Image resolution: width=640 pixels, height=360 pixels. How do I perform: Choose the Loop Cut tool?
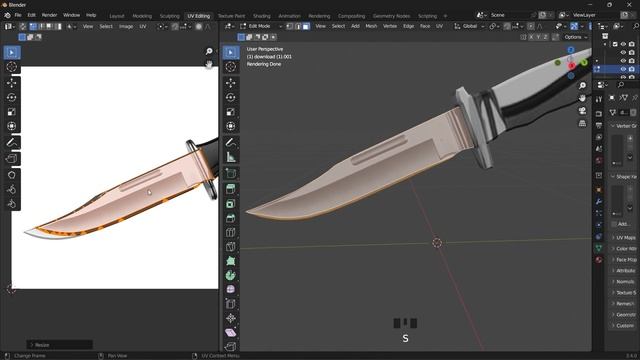tap(231, 232)
